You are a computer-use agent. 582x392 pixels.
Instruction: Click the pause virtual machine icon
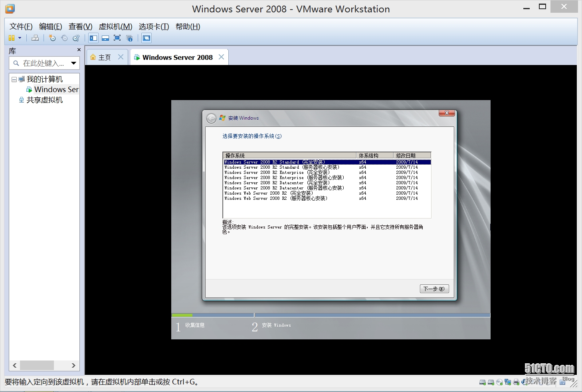pos(12,38)
